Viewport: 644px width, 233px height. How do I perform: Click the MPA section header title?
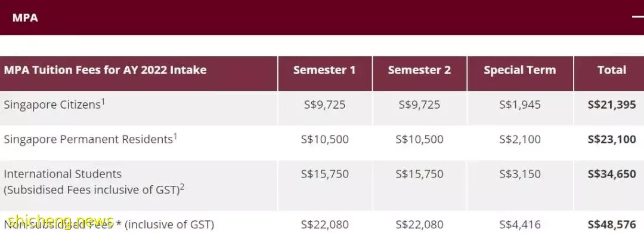(25, 18)
